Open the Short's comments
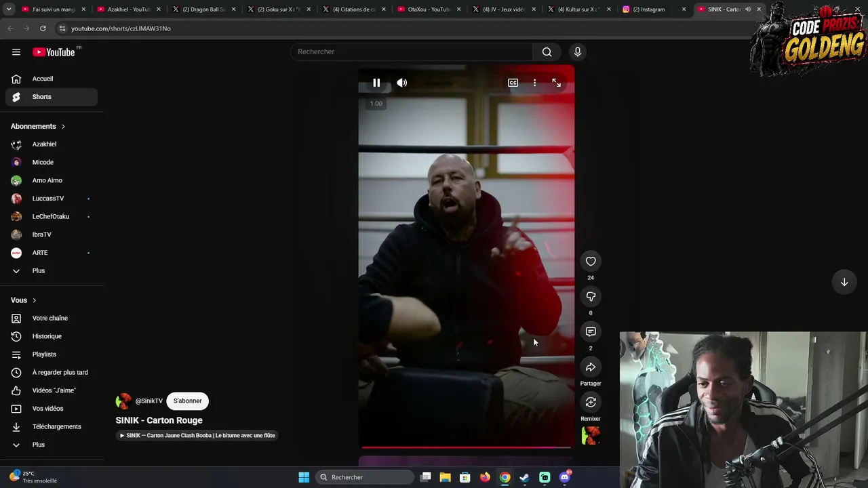The image size is (868, 488). click(591, 332)
